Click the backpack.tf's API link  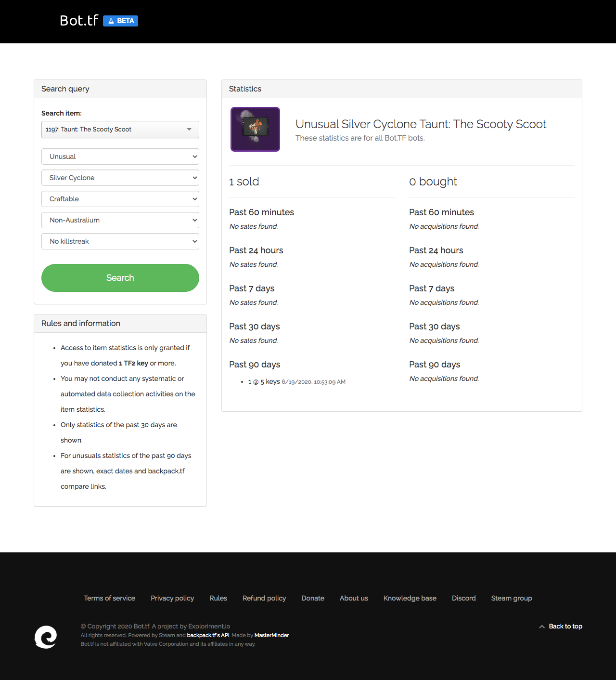coord(208,635)
